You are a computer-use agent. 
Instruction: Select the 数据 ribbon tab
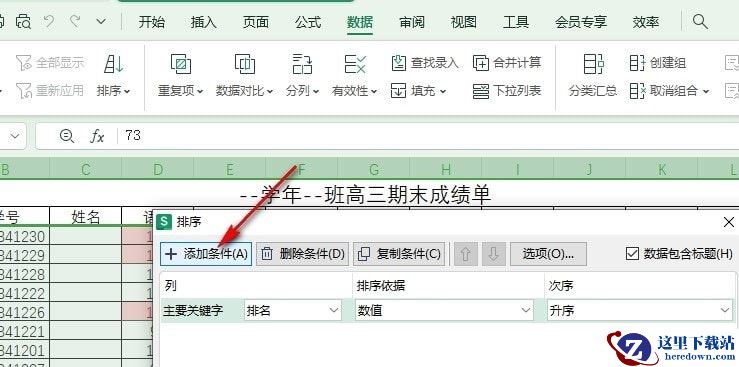tap(360, 22)
